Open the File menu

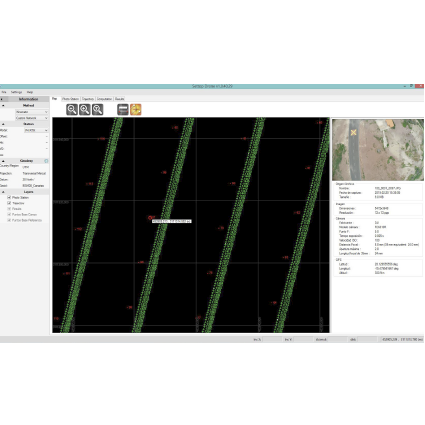pos(4,92)
